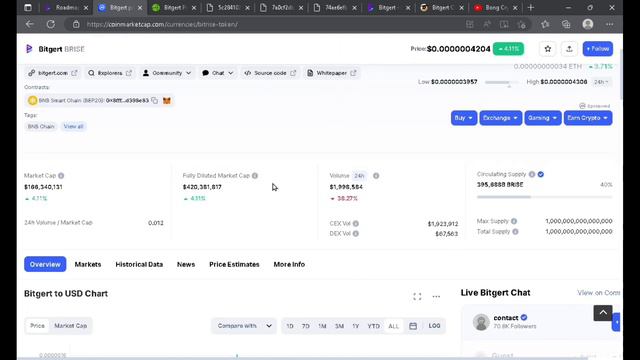Open the Buy dropdown

[x=464, y=118]
